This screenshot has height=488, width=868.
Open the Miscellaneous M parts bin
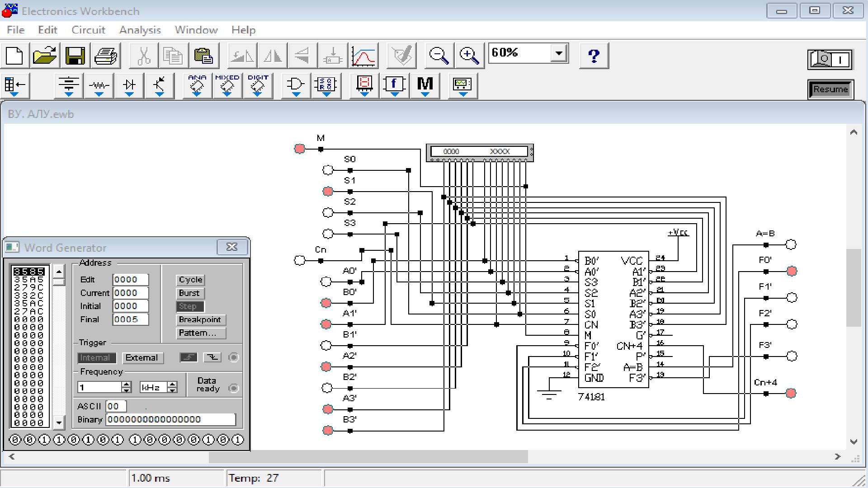click(x=425, y=85)
